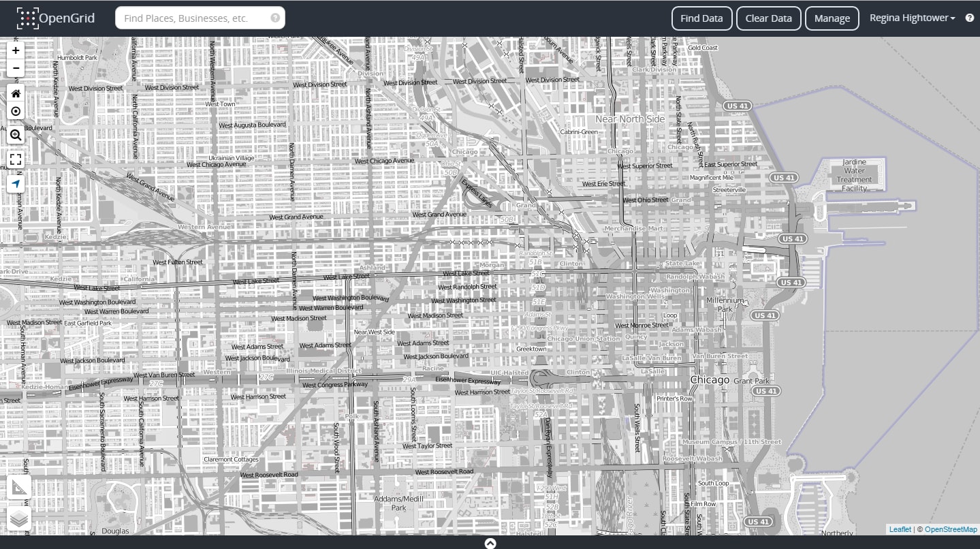Click the Streeterville label
The height and width of the screenshot is (549, 980).
coord(729,190)
